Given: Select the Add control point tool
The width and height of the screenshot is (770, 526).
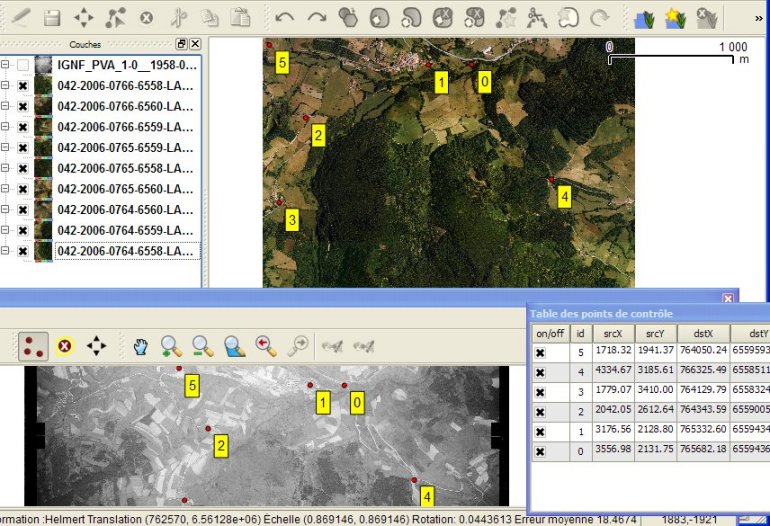Looking at the screenshot, I should pos(31,346).
